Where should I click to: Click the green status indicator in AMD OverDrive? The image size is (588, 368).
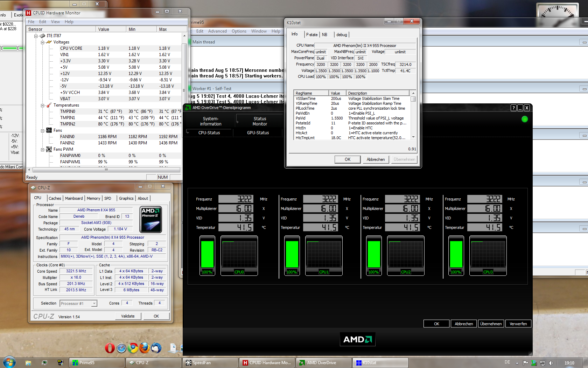(525, 119)
